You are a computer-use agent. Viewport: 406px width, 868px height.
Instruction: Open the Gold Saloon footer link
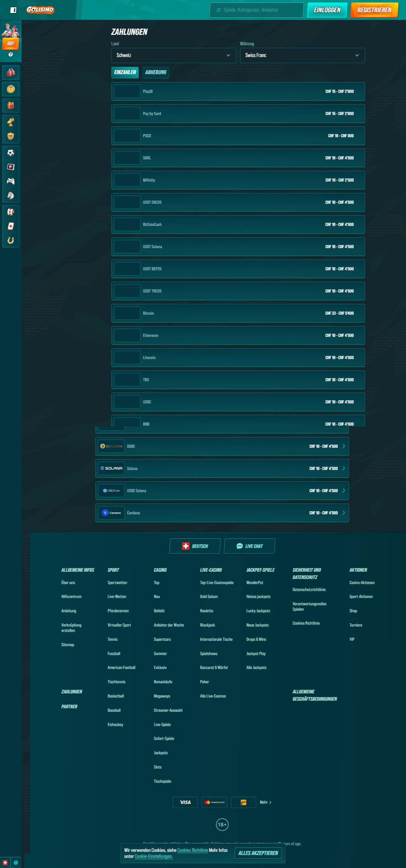point(209,596)
